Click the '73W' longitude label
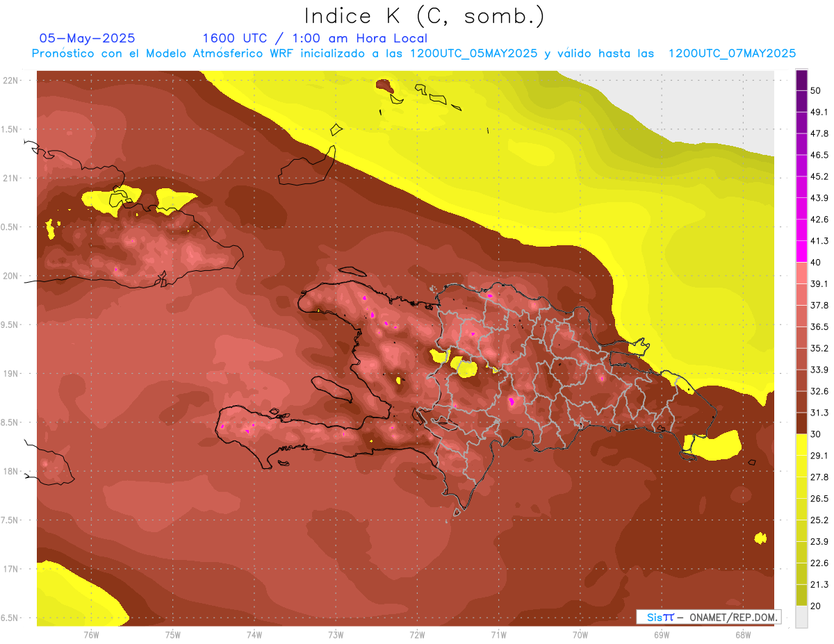Viewport: 834px width, 644px height. coord(336,634)
